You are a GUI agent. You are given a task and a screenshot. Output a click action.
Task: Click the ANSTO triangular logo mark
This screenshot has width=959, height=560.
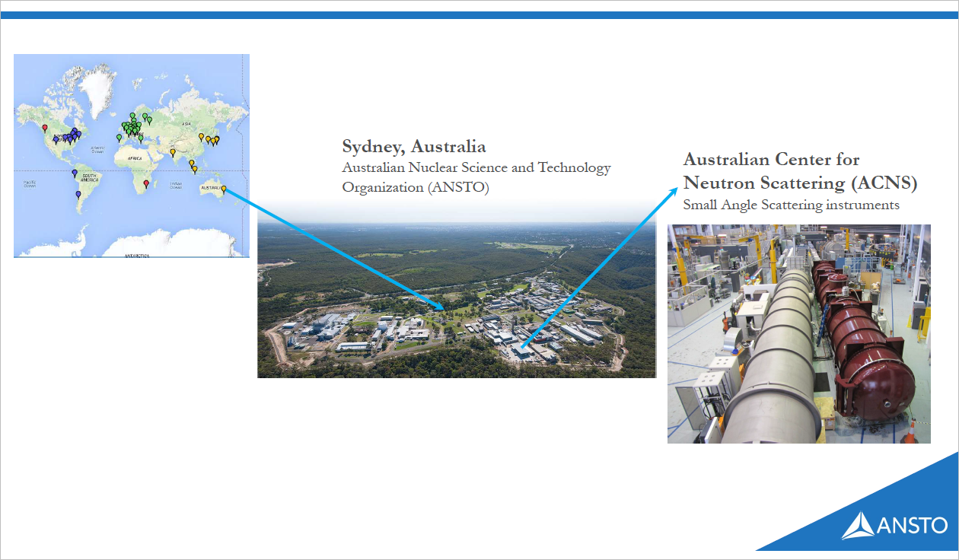[858, 525]
